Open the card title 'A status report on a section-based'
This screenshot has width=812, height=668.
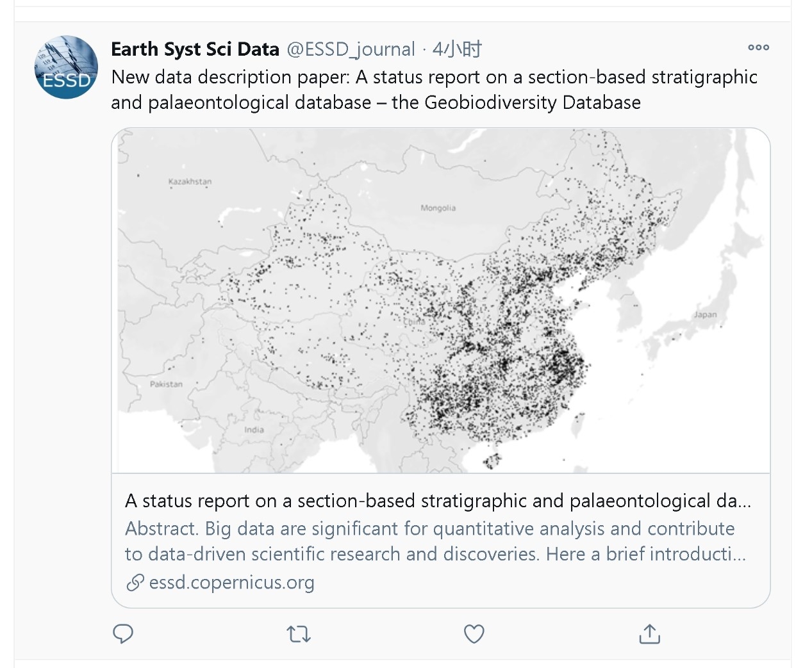(x=438, y=501)
